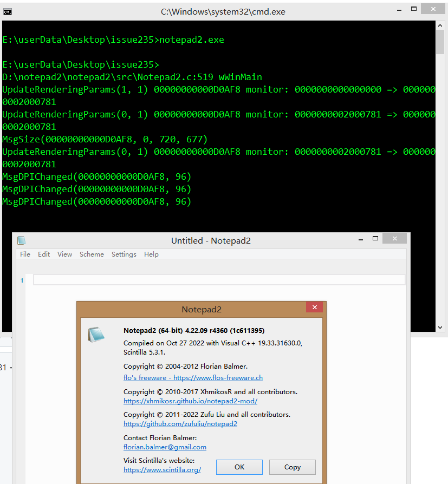This screenshot has width=448, height=484.
Task: Click line 1 in the Notepad2 editor
Action: (x=219, y=280)
